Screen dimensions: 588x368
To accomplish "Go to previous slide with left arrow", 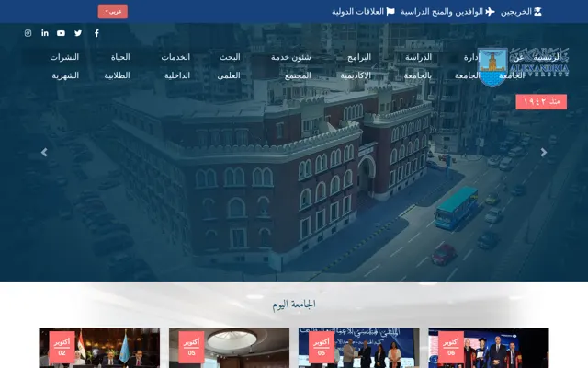I will (x=44, y=152).
